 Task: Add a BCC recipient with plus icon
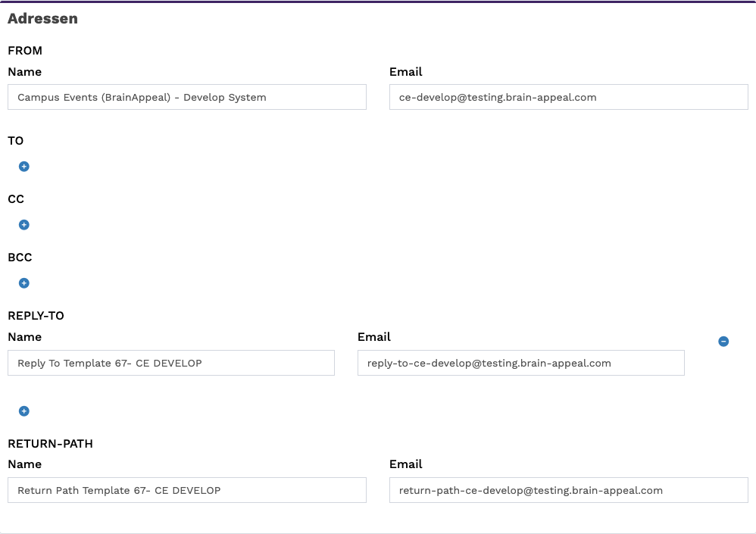click(x=23, y=283)
